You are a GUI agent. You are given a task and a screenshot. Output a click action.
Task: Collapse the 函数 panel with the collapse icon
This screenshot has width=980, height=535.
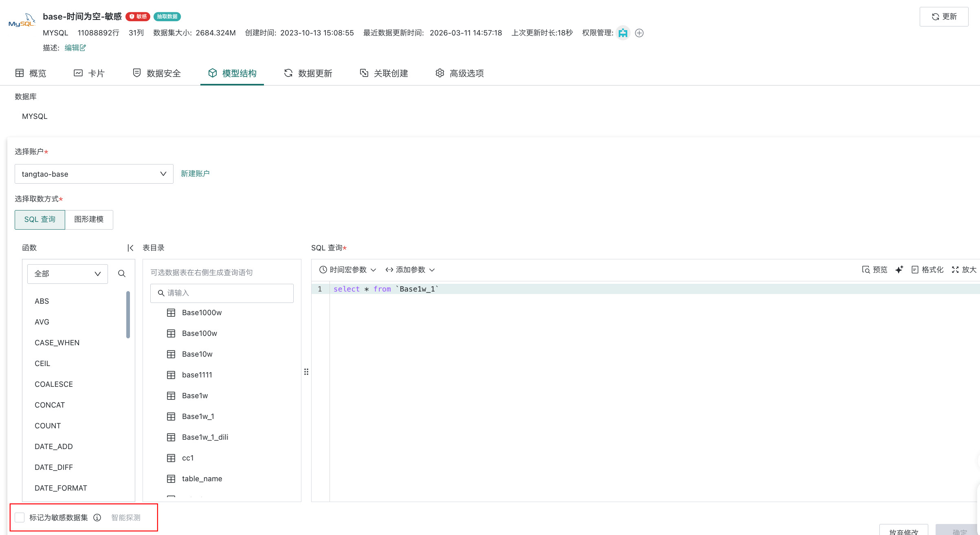[x=130, y=248]
